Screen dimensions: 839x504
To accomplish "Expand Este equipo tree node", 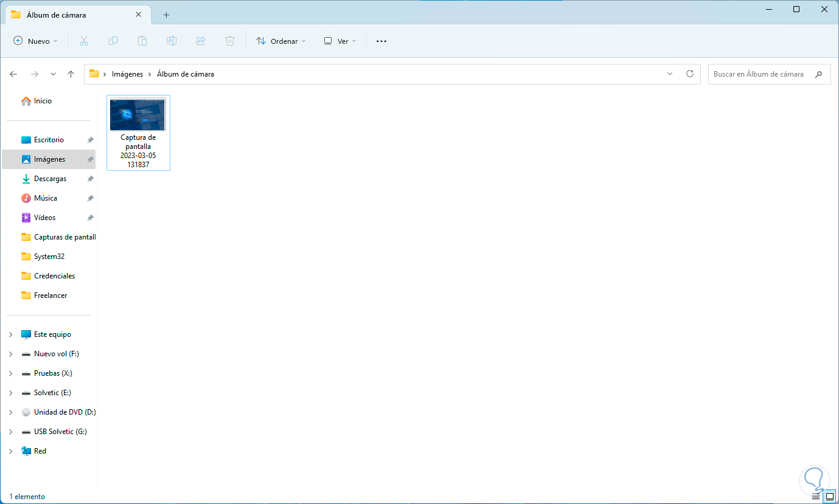I will click(x=11, y=334).
